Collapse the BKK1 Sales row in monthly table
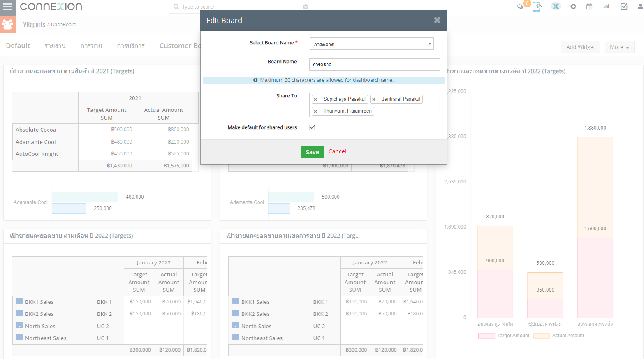Screen dimensions: 644x359 tap(19, 301)
